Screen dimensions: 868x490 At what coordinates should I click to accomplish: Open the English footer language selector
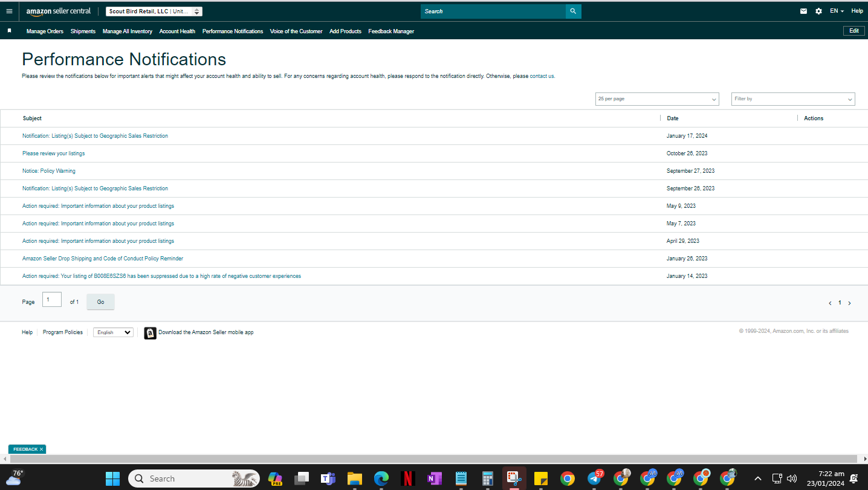pos(113,332)
